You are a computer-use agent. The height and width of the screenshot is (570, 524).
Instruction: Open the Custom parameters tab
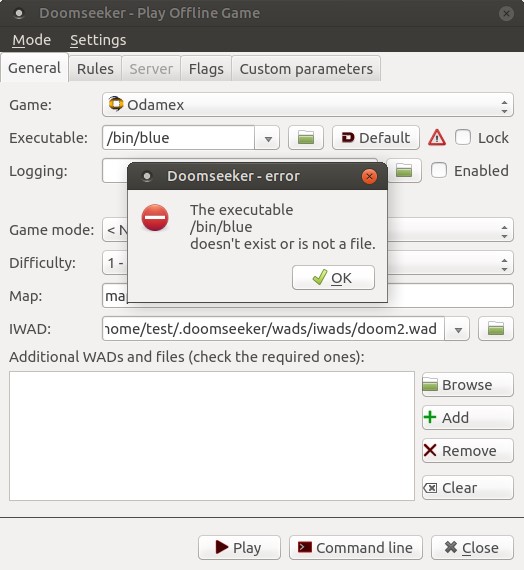[x=306, y=69]
